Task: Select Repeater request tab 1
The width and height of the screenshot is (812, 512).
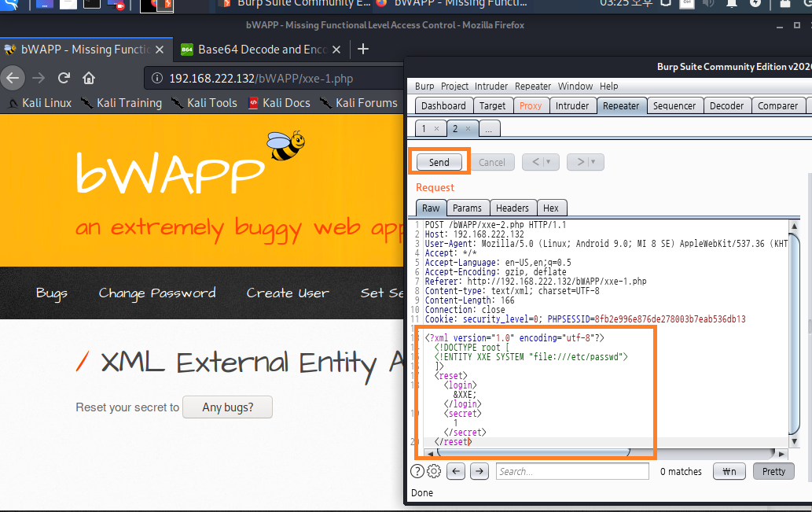Action: pos(424,128)
